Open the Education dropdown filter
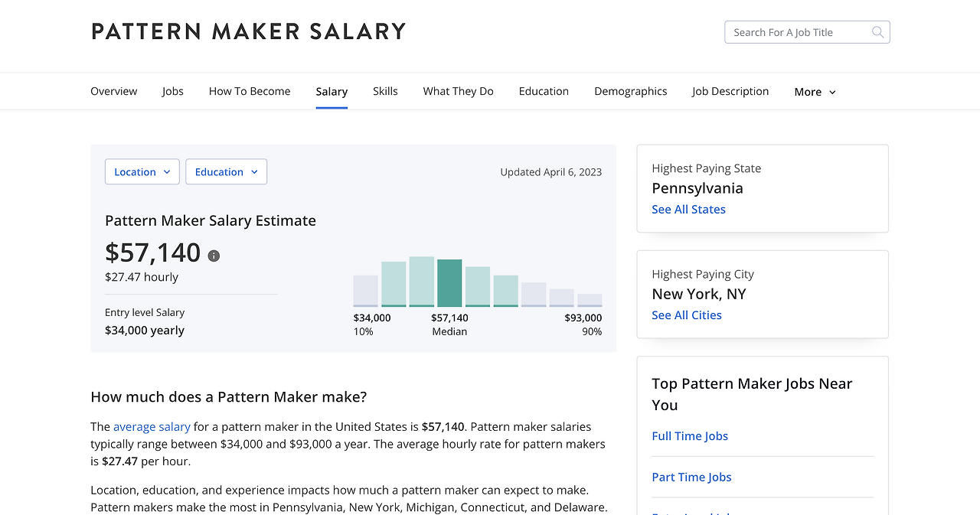This screenshot has width=980, height=515. pos(226,172)
